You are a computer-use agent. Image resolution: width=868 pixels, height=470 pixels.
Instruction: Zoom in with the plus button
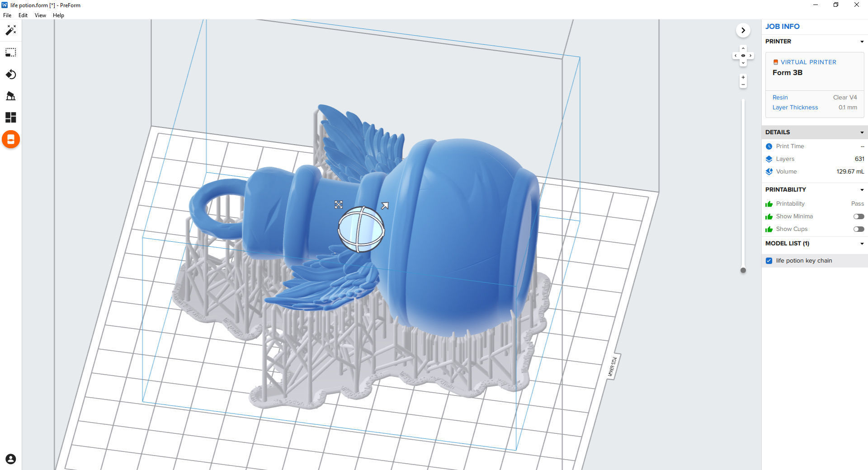pos(743,77)
